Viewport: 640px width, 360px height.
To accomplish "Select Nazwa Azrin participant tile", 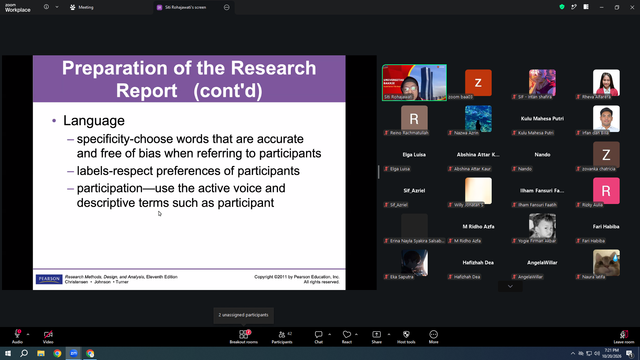I will [478, 119].
